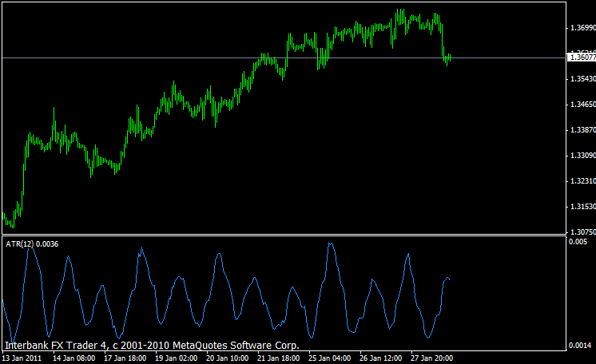Click the 1.33870 price scale label

582,130
